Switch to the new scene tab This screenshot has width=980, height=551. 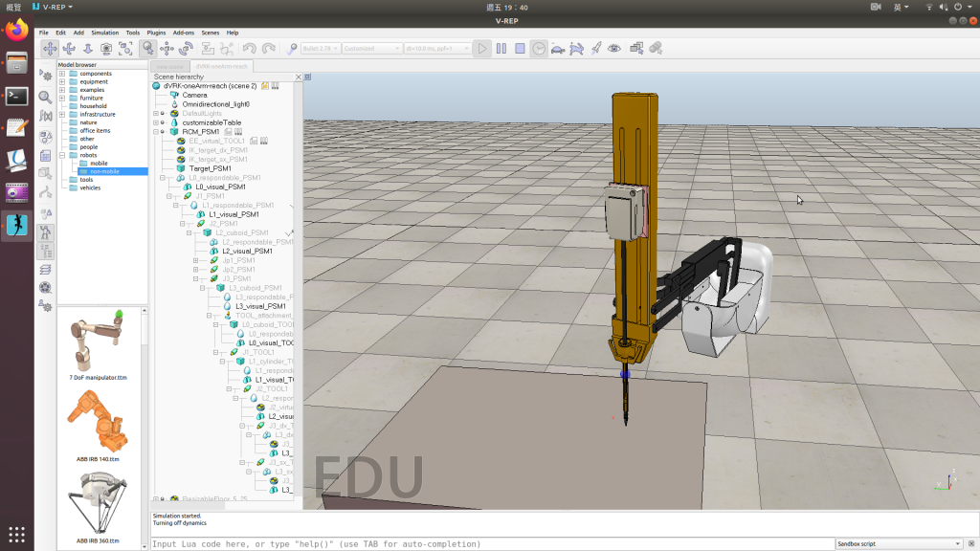click(x=170, y=66)
